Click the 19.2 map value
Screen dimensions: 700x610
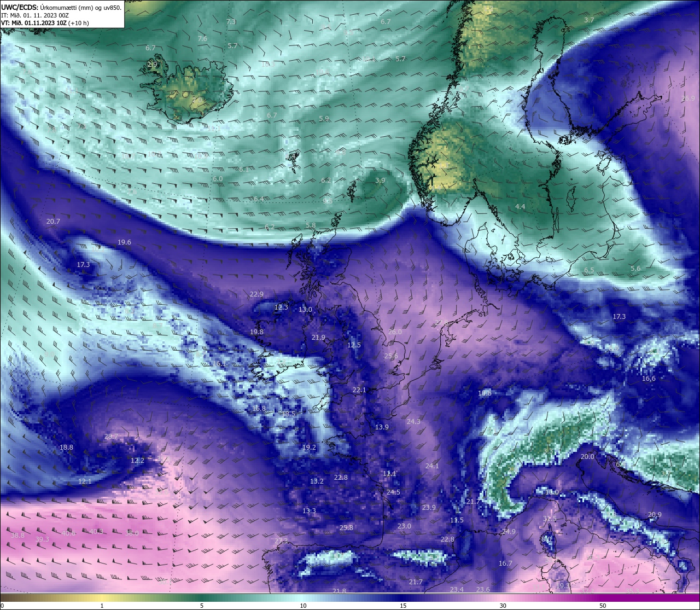(x=309, y=448)
